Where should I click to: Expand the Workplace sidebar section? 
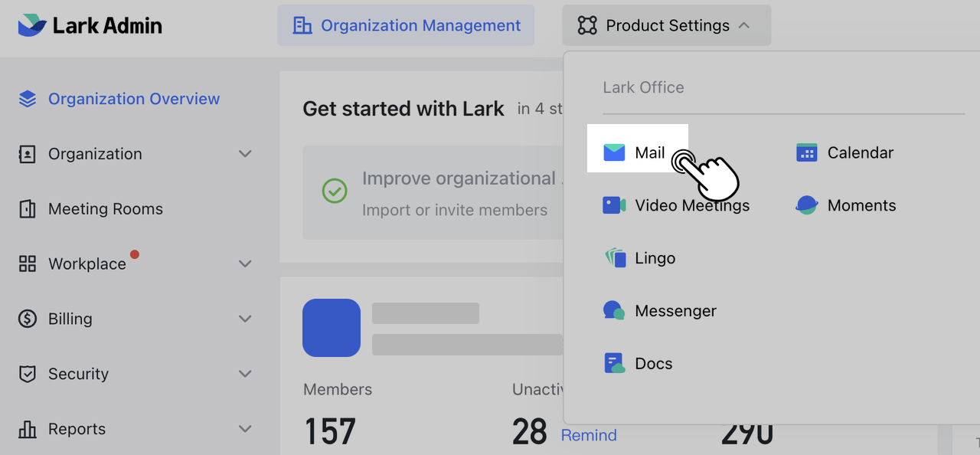tap(245, 264)
